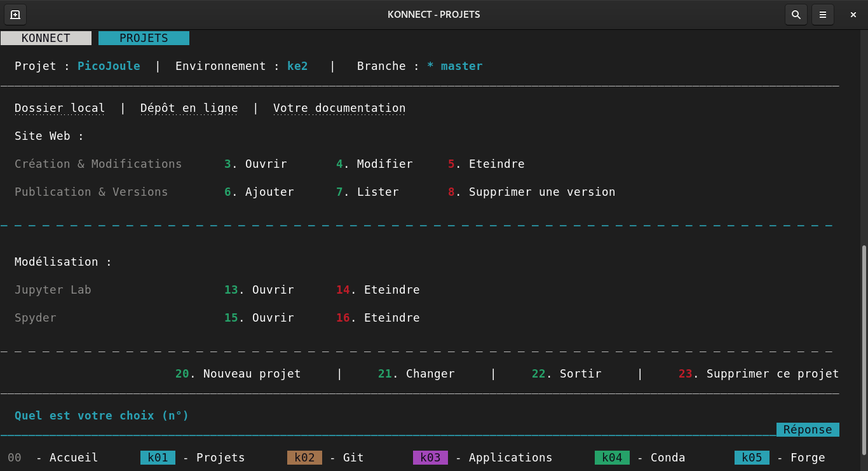Viewport: 868px width, 471px height.
Task: Click option 15 Ouvrir for Spyder
Action: (259, 318)
